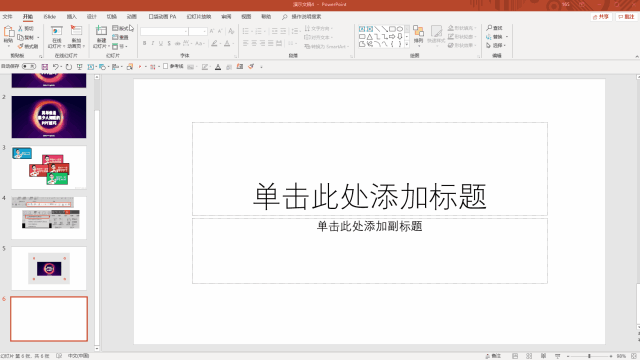Screen dimensions: 640x360
Task: Open the font name combo box
Action: (x=164, y=31)
